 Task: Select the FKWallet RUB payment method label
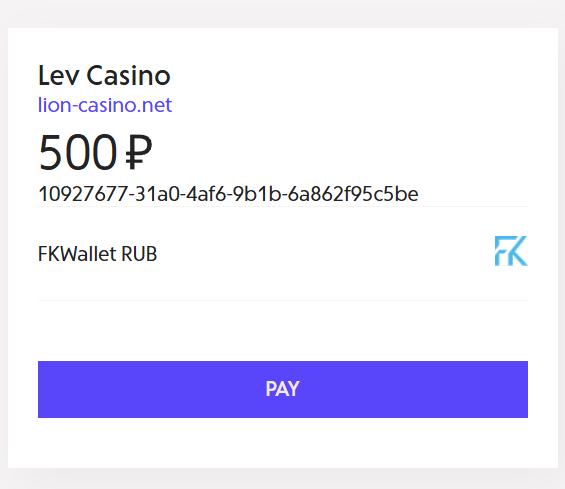(x=98, y=254)
